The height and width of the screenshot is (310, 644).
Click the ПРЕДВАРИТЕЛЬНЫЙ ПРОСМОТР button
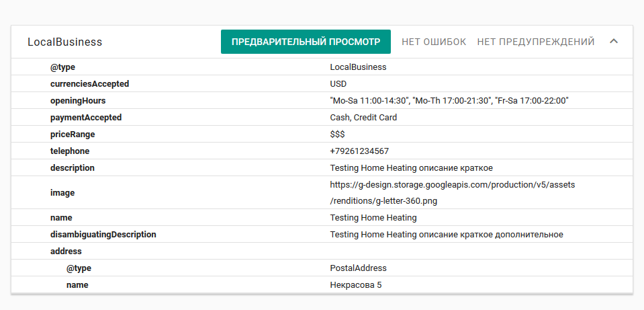point(306,42)
